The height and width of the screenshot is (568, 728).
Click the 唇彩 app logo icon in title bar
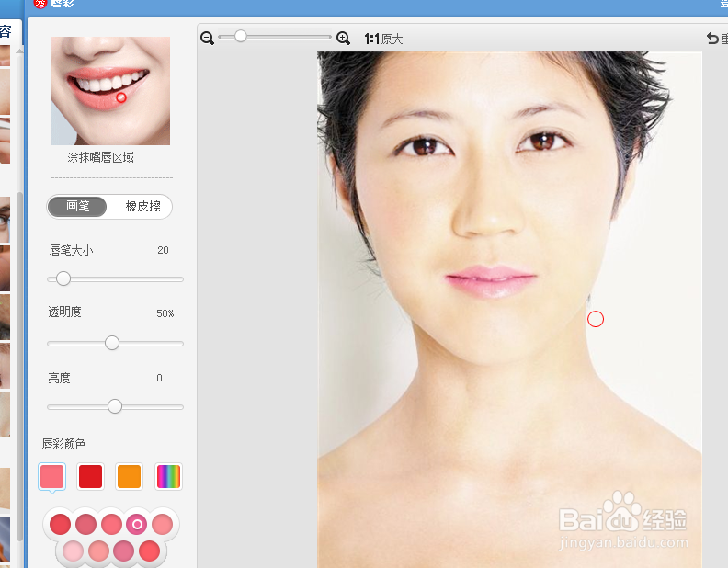coord(40,4)
